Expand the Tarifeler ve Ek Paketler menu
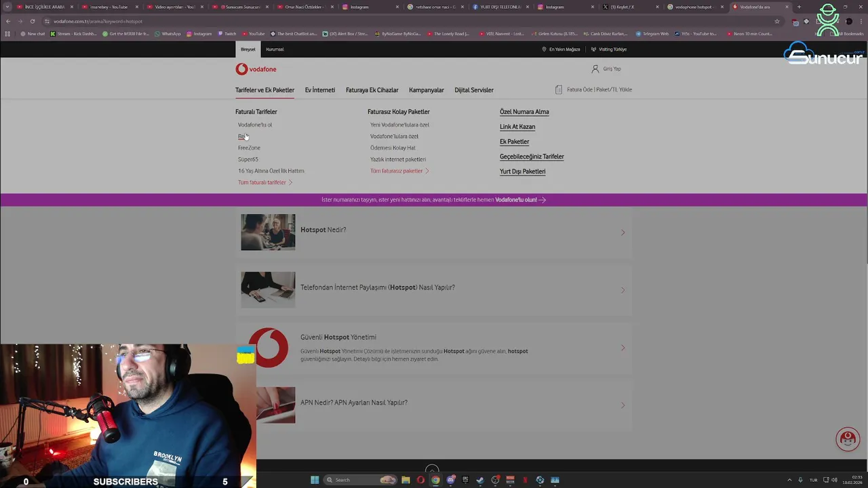 point(264,90)
